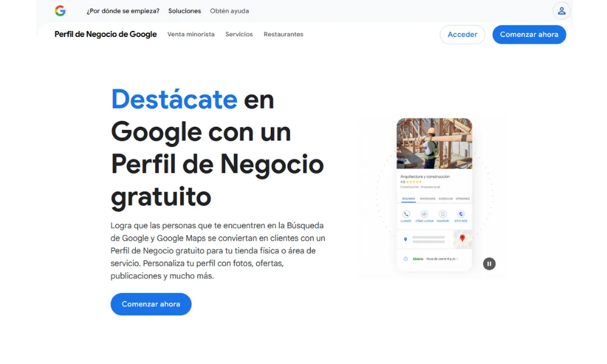Pause the phone mockup animation

(489, 264)
